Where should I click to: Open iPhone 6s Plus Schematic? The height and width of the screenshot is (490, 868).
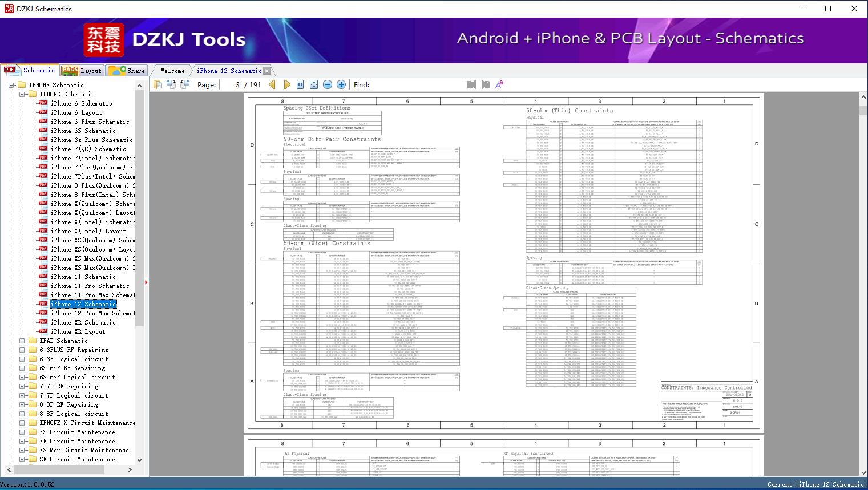point(91,140)
